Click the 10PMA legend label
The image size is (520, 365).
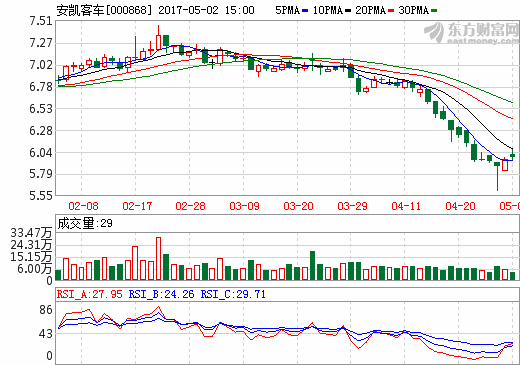click(328, 10)
